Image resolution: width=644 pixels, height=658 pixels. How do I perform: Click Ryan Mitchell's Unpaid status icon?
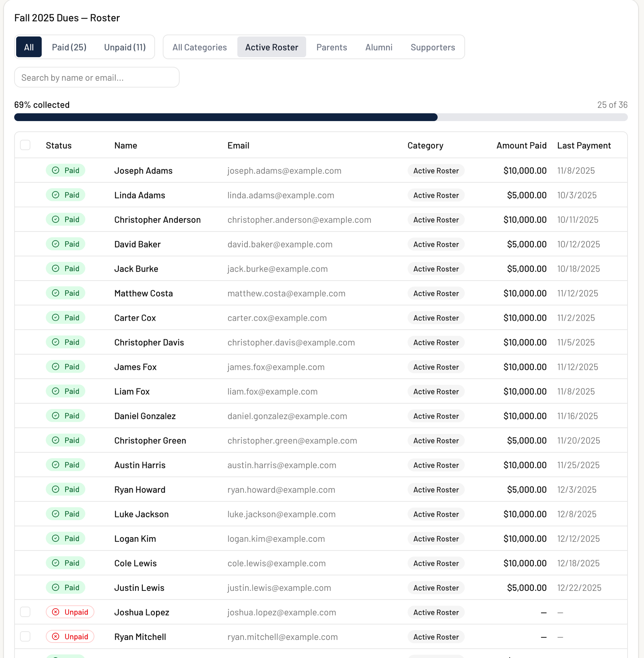tap(56, 637)
